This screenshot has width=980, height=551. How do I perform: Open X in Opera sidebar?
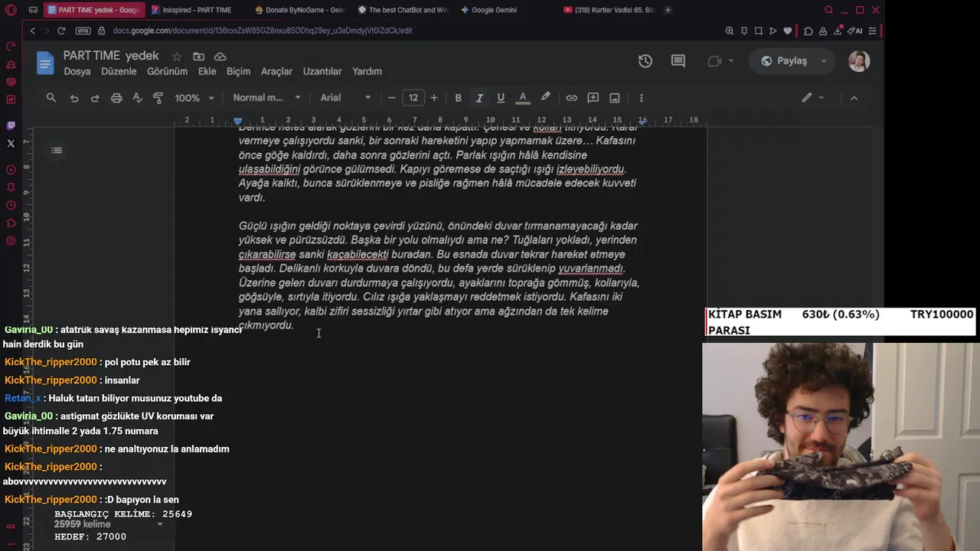[x=11, y=143]
